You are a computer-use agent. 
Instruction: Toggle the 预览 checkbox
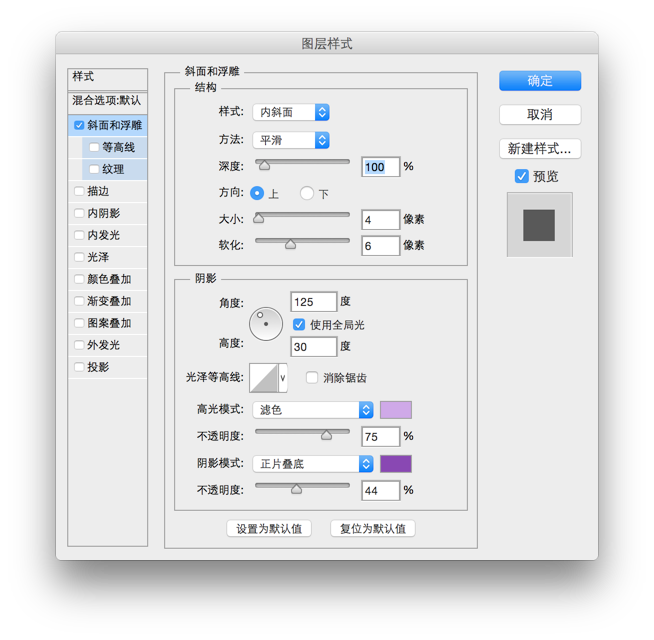pyautogui.click(x=521, y=176)
